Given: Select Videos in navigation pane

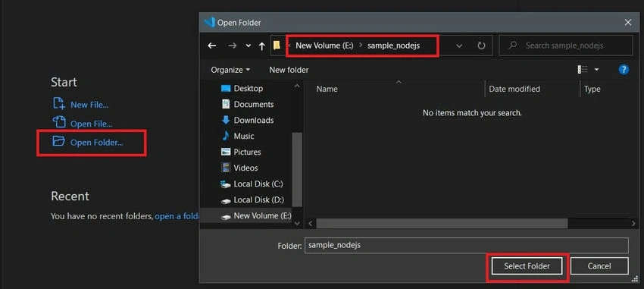Looking at the screenshot, I should [x=239, y=168].
